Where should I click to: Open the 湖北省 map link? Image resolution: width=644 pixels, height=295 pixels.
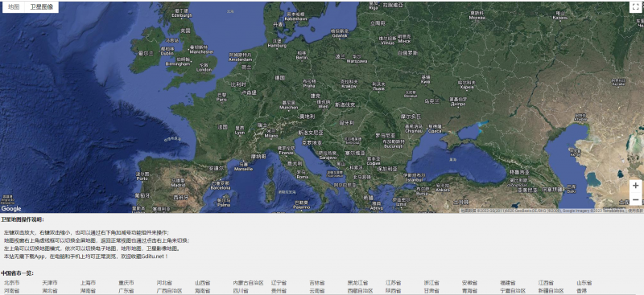(50, 291)
